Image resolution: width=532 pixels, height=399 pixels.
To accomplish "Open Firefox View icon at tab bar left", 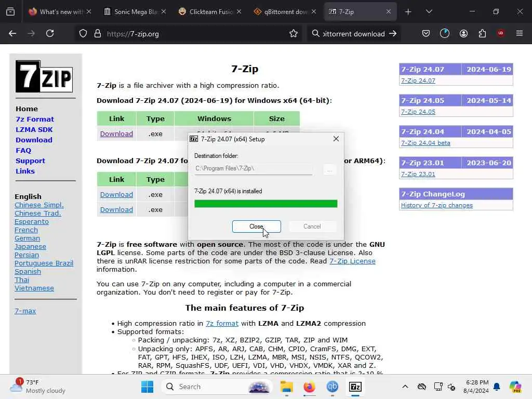I will pos(10,12).
